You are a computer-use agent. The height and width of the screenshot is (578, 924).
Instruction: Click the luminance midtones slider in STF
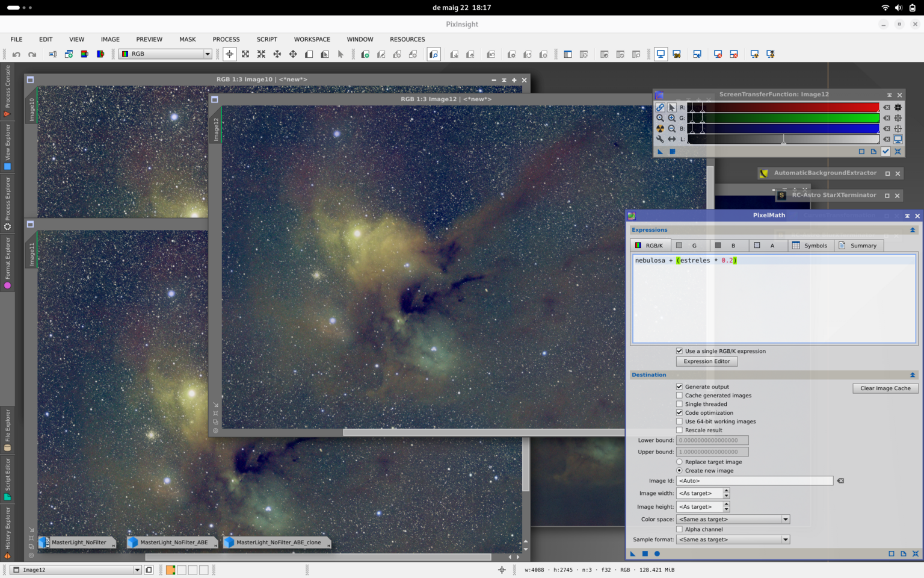[x=784, y=140]
